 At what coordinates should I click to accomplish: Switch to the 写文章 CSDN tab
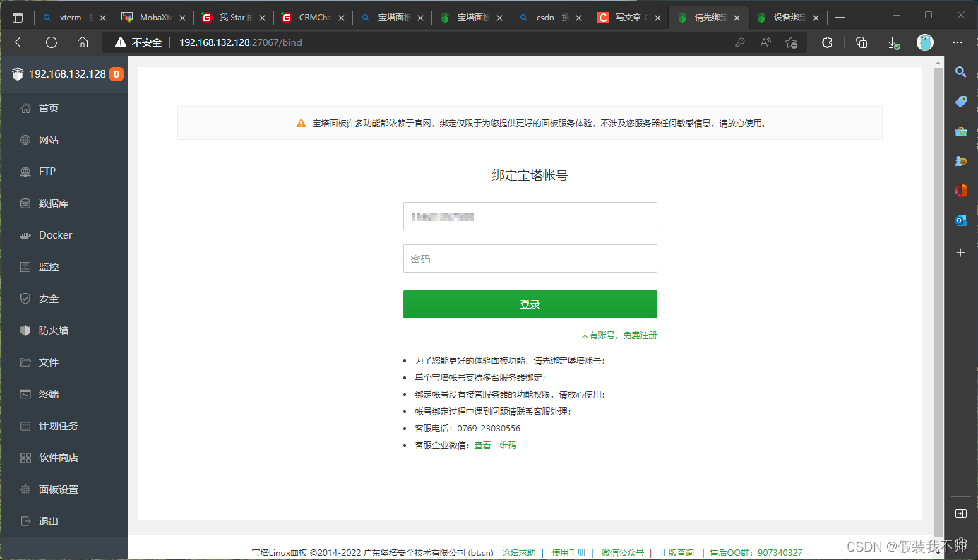[x=630, y=18]
